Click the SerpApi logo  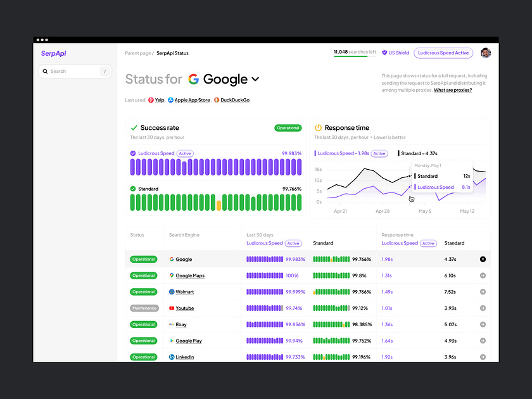pos(54,53)
